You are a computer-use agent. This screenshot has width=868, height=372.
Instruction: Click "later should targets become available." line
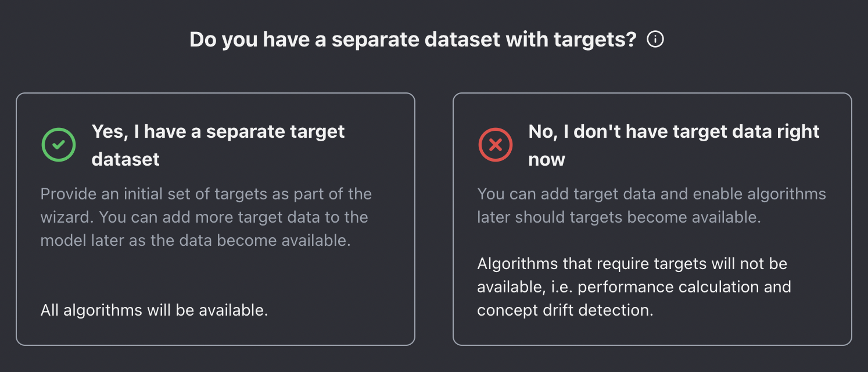[x=618, y=217]
